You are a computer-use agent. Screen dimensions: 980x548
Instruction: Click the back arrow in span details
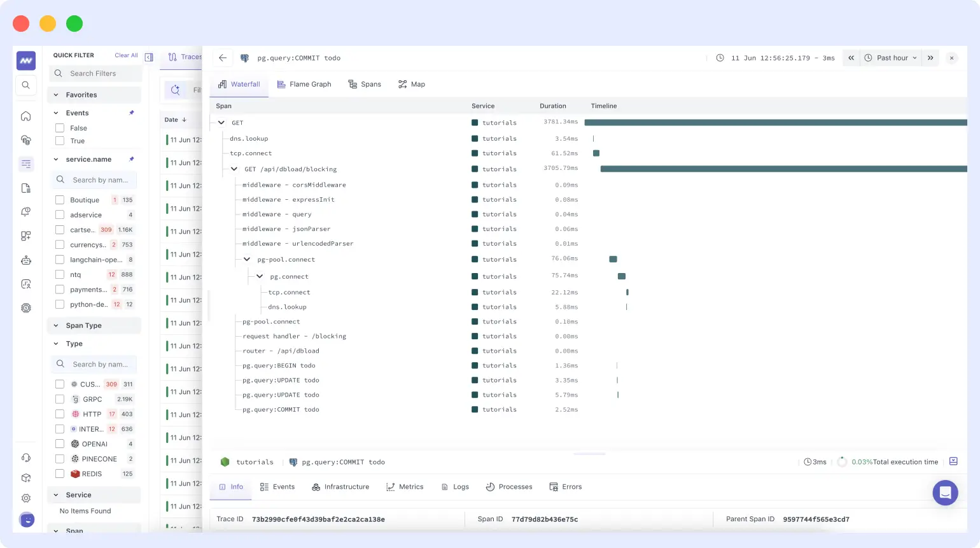223,58
